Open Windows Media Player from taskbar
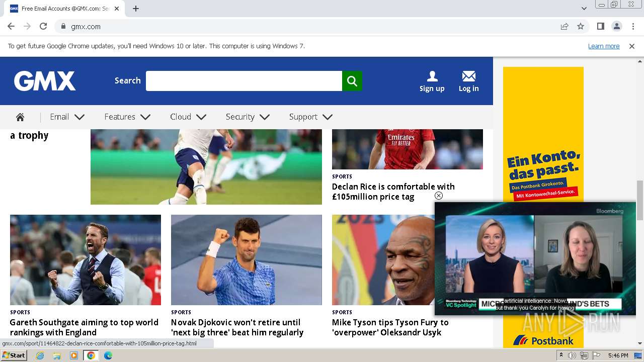This screenshot has height=362, width=644. coord(74,355)
